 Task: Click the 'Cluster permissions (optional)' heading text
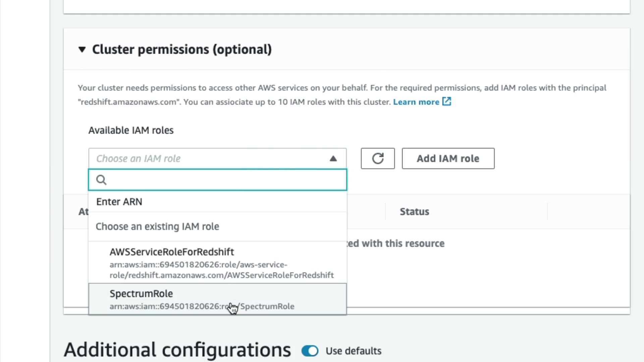coord(182,50)
